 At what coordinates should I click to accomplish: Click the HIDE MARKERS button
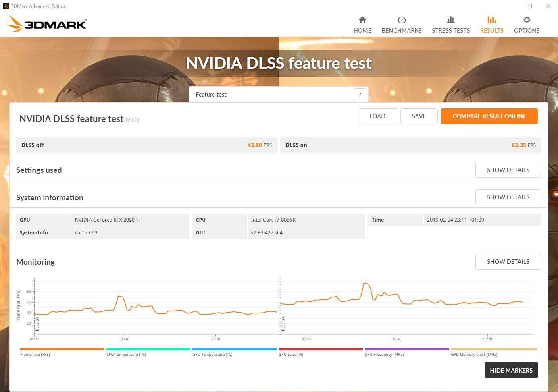click(511, 370)
